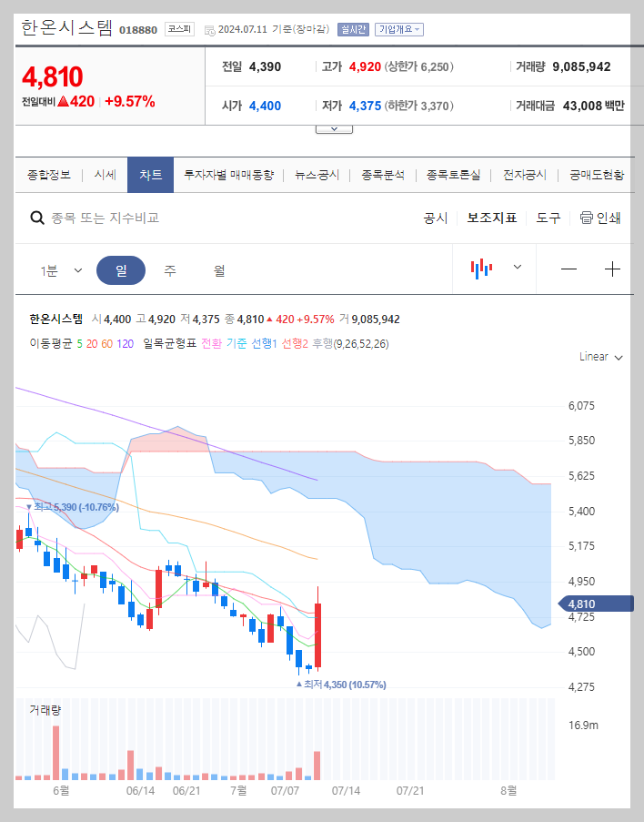Open the 기업개요 dropdown
The height and width of the screenshot is (822, 644).
click(x=398, y=29)
